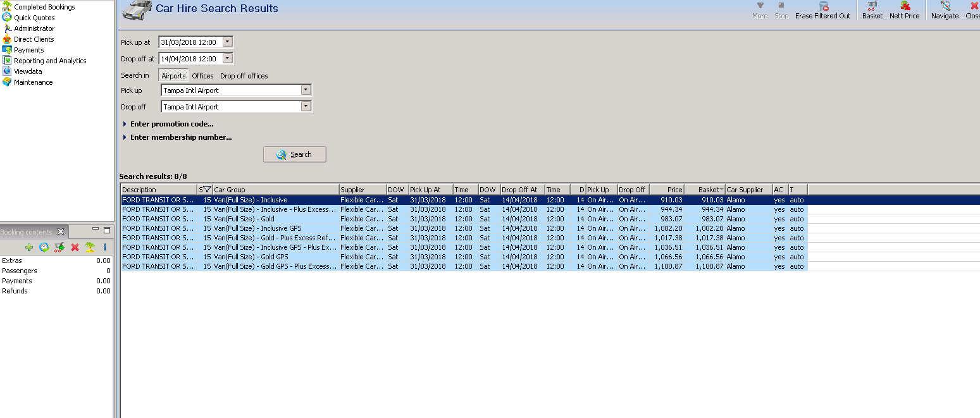Expand Enter membership number section
Image resolution: width=980 pixels, height=418 pixels.
click(x=180, y=137)
